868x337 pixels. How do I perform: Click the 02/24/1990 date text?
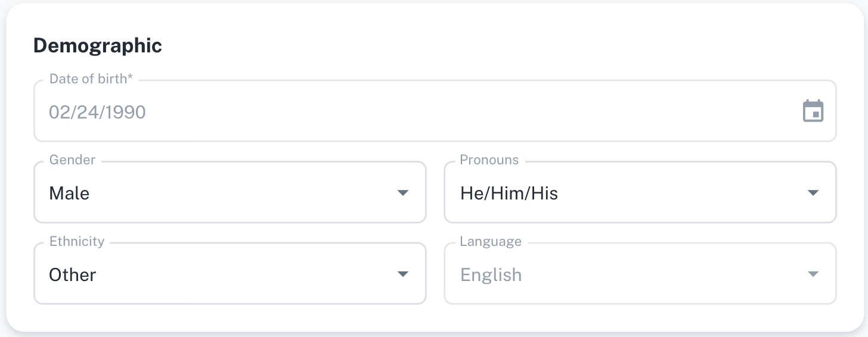[97, 112]
